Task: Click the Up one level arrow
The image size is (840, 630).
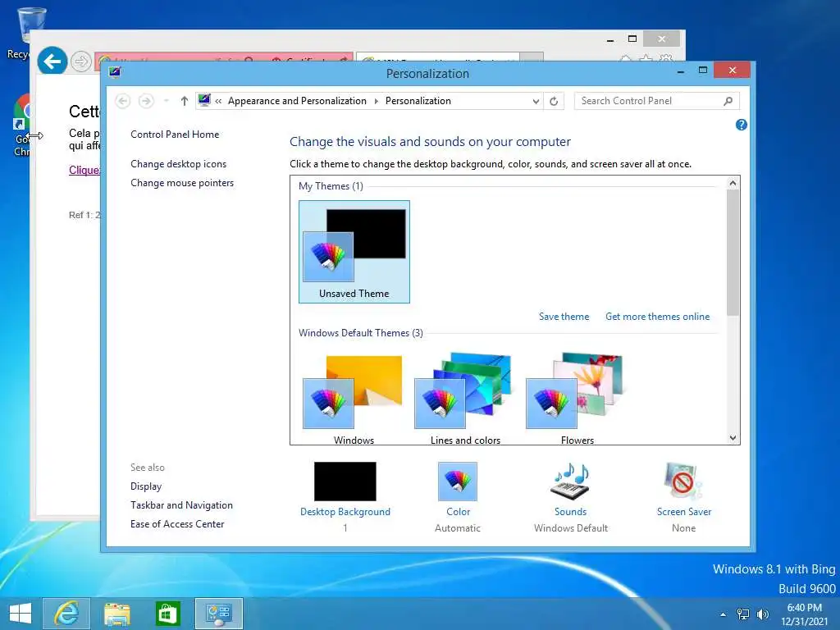Action: (185, 101)
